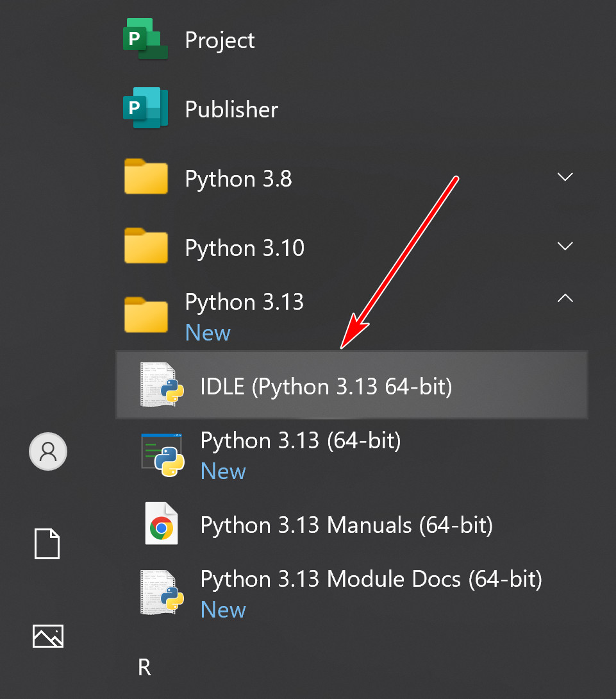Open Python 3.13 Module Docs (64-bit) entry
The height and width of the screenshot is (699, 616).
(371, 579)
